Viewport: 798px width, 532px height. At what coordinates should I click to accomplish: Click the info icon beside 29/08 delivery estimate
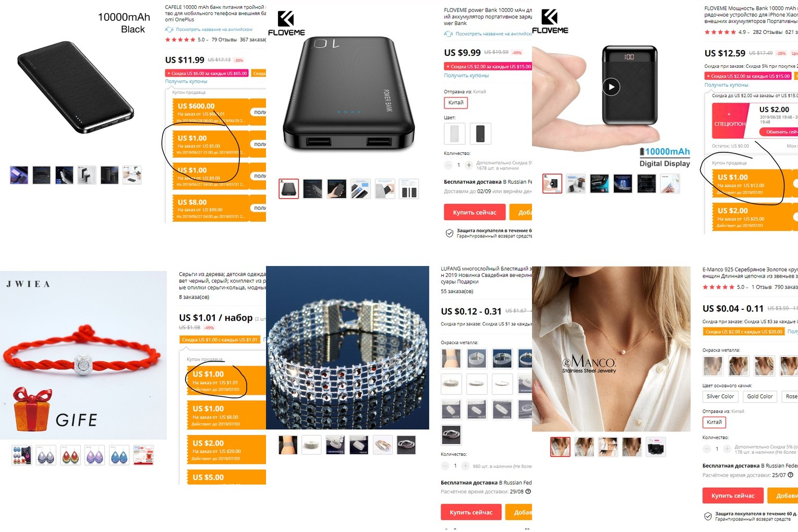[x=528, y=492]
